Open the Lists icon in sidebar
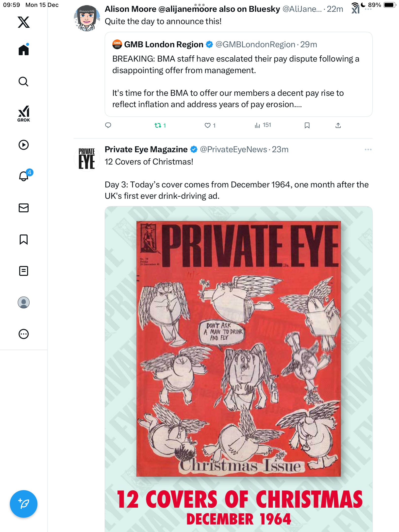399x532 pixels. 24,271
